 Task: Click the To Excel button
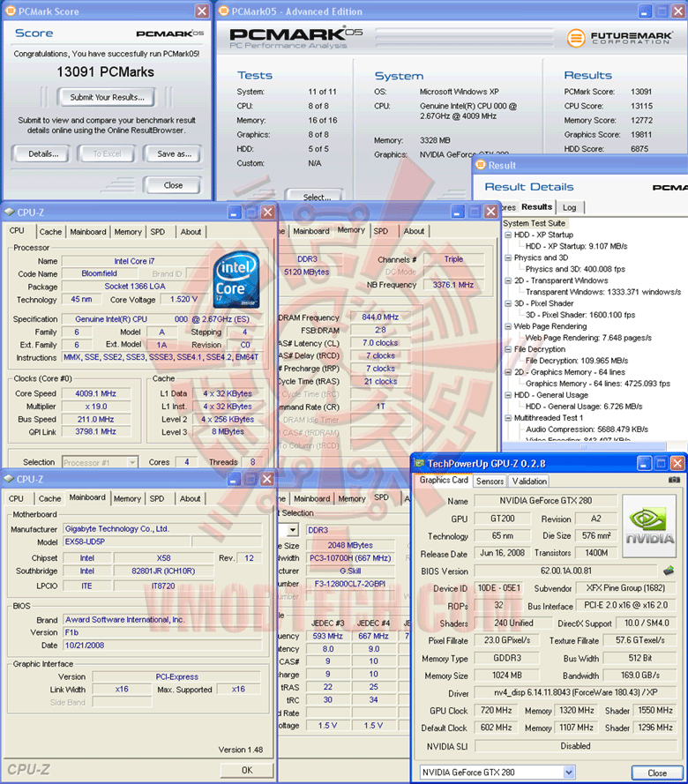click(x=107, y=154)
